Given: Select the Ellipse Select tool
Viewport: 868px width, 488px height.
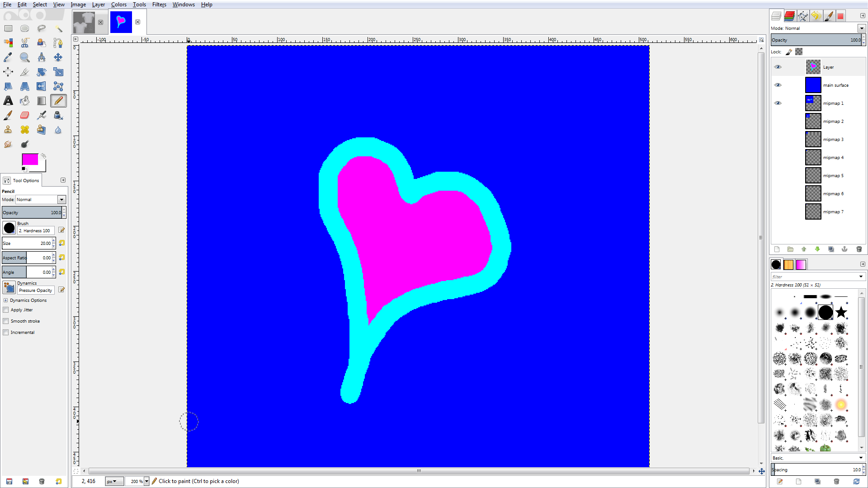Looking at the screenshot, I should click(25, 28).
